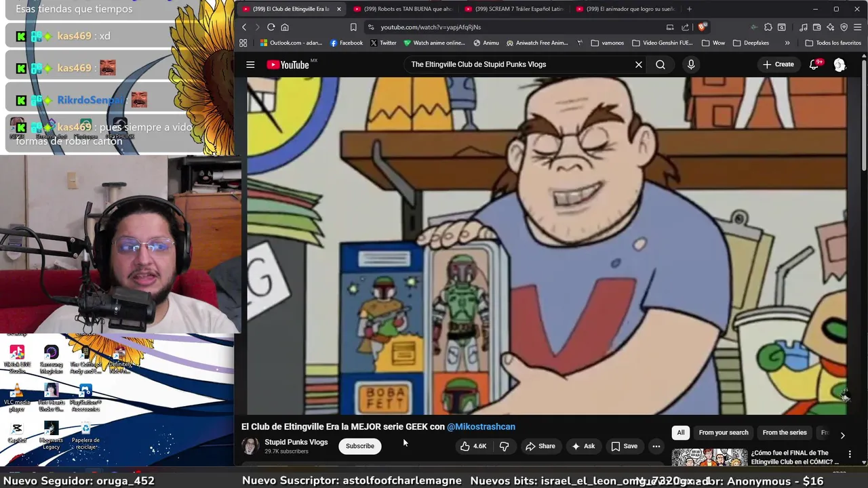Click the youtube.com address bar

click(515, 27)
